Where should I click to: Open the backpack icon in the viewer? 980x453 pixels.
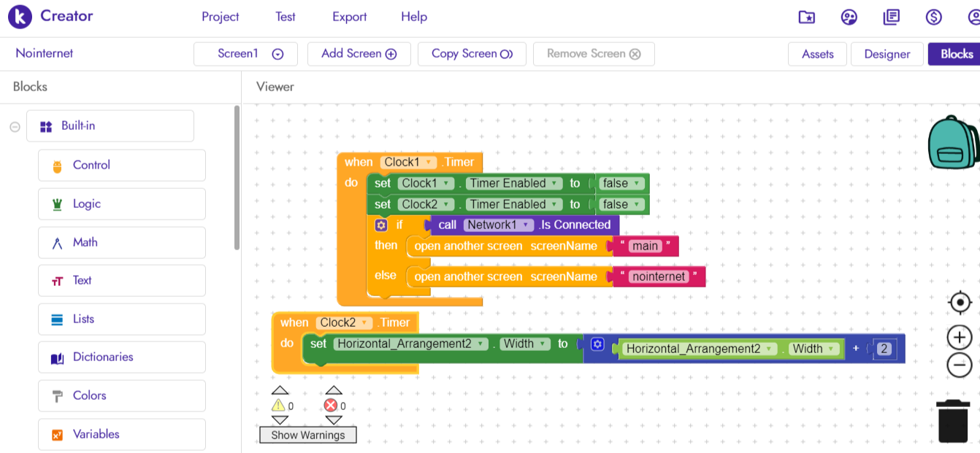952,142
